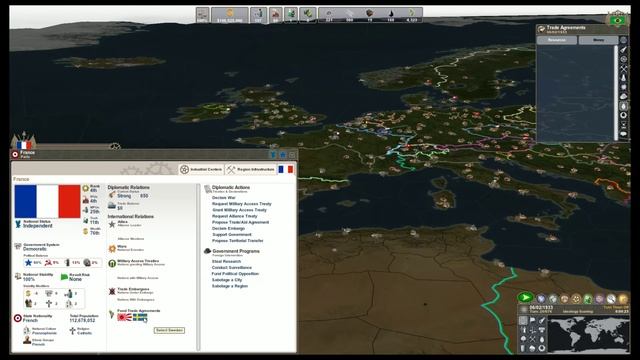Image resolution: width=640 pixels, height=360 pixels.
Task: Click the treasury money display in top bar
Action: pyautogui.click(x=230, y=15)
